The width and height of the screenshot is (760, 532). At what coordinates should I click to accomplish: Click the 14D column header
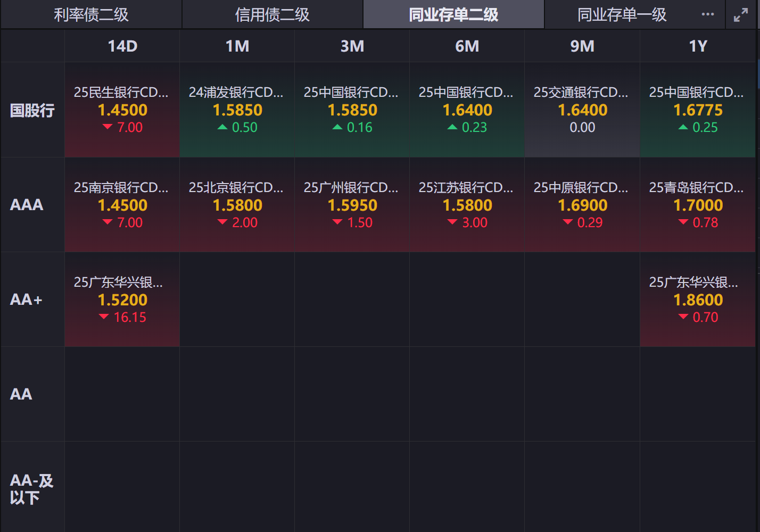tap(122, 46)
